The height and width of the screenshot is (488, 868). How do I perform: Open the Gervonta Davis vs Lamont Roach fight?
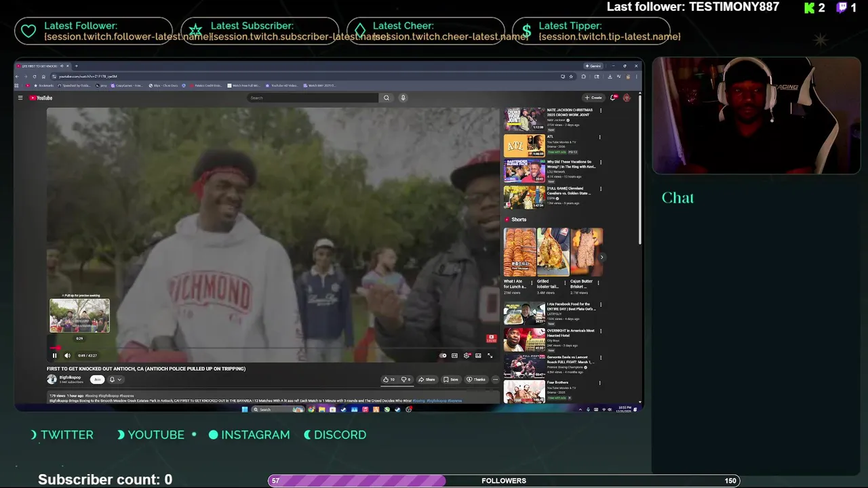(x=524, y=366)
